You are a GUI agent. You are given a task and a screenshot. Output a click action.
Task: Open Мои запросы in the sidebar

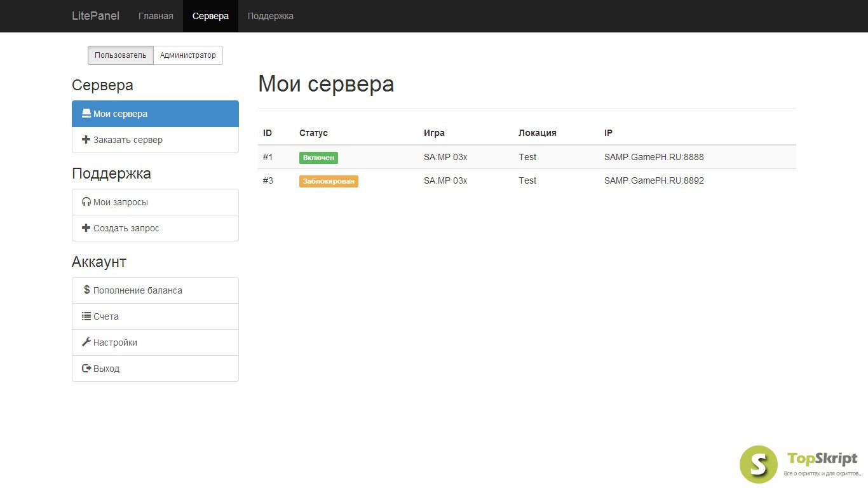pos(155,202)
